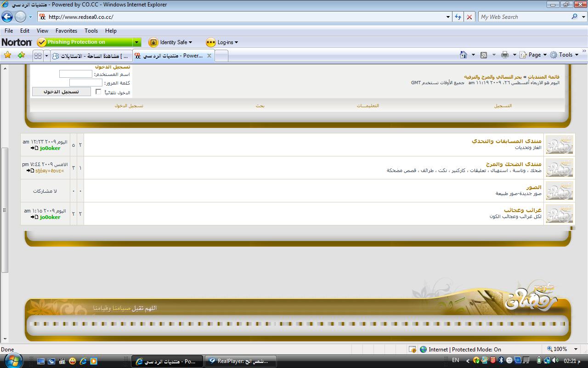588x368 pixels.
Task: Open the Page menu dropdown
Action: point(534,55)
